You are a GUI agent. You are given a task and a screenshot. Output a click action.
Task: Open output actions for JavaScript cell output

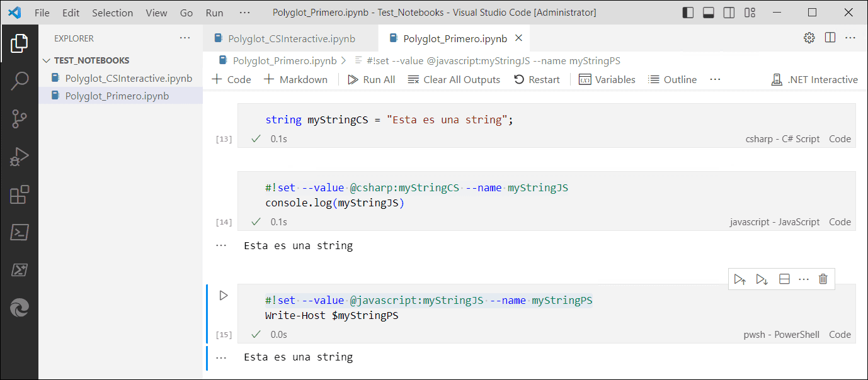point(221,245)
